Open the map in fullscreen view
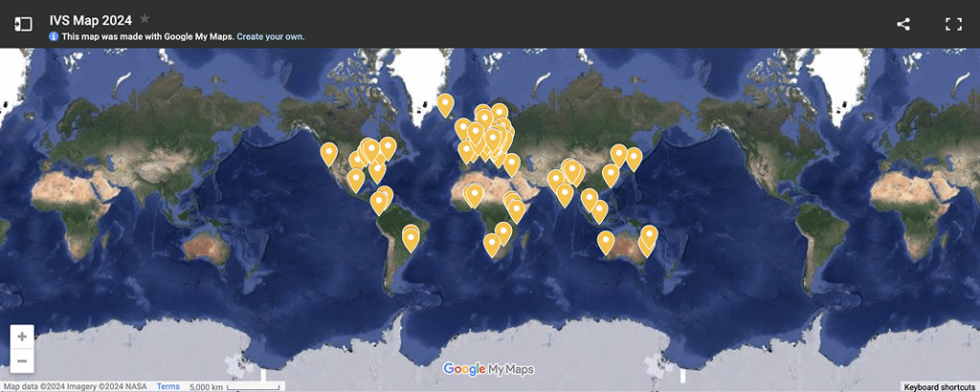 coord(953,24)
